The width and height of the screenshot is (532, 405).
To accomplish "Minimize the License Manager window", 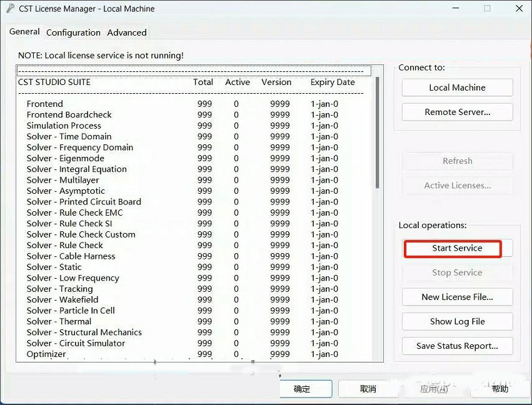I will [456, 9].
